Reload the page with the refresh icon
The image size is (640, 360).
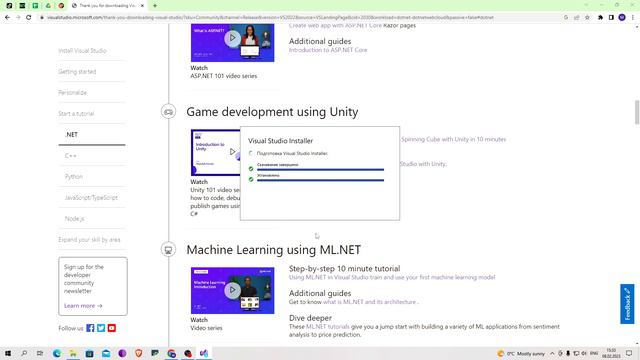(29, 18)
